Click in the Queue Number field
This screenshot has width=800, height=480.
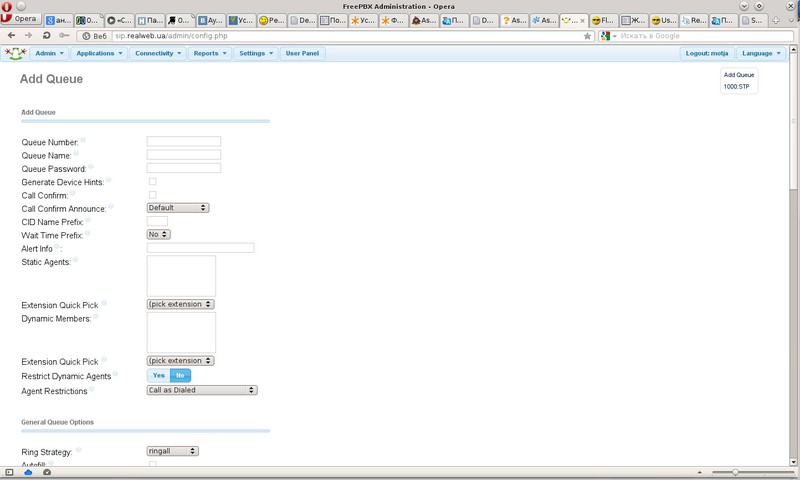coord(184,141)
